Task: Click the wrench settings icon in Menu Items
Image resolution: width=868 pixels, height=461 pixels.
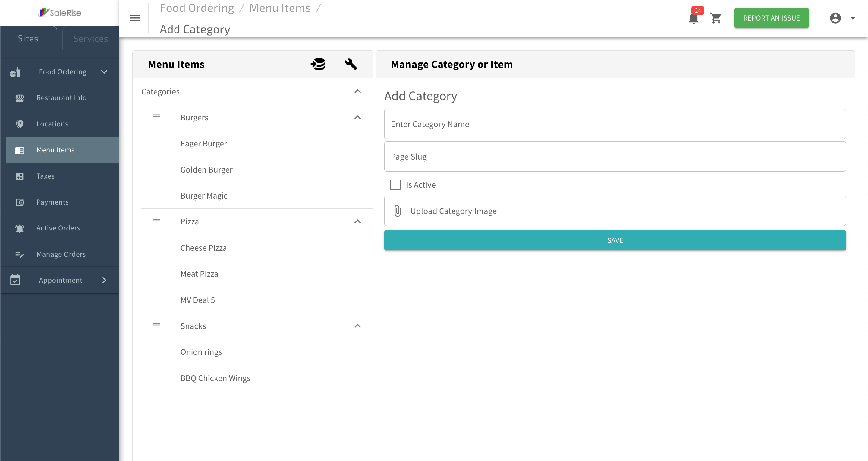Action: coord(351,64)
